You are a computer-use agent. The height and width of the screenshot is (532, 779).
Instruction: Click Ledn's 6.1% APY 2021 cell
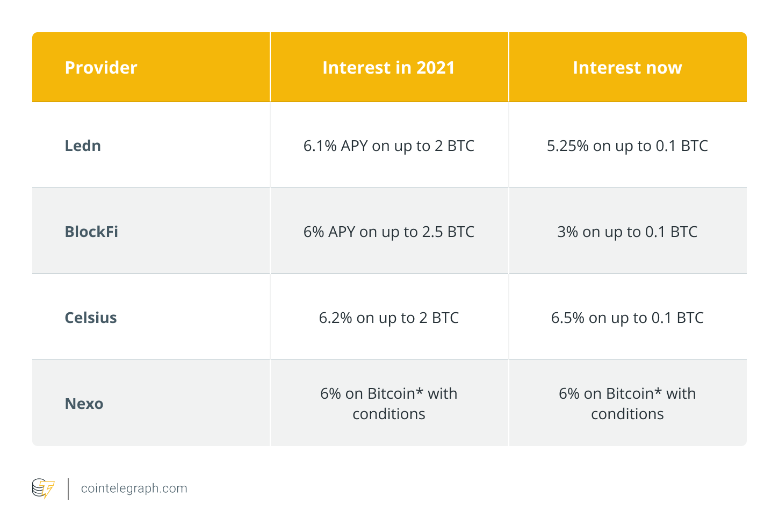pyautogui.click(x=388, y=146)
